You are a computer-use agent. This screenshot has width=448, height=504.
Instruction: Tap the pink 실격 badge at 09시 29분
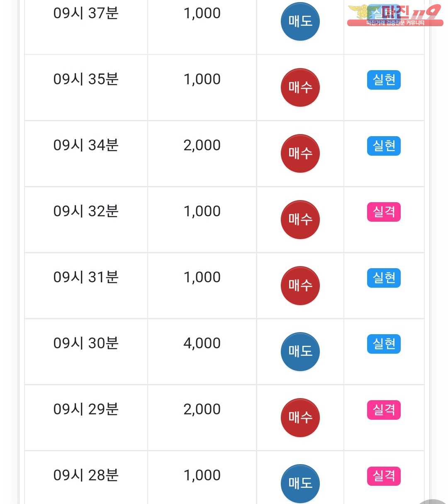[x=384, y=410]
